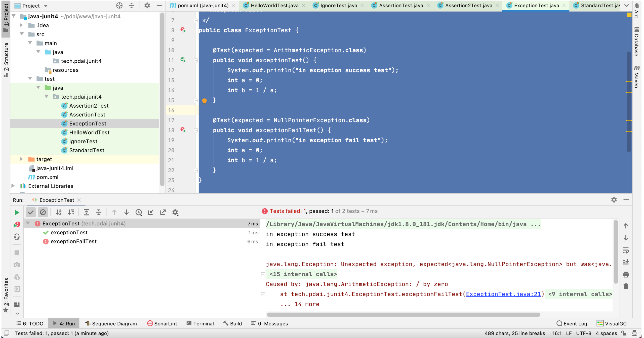Viewport: 644px width, 338px height.
Task: Toggle soft-wrap in console output
Action: point(626,250)
